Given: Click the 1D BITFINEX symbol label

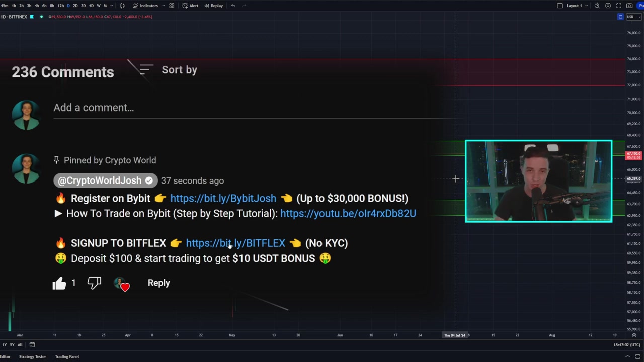Looking at the screenshot, I should 14,17.
